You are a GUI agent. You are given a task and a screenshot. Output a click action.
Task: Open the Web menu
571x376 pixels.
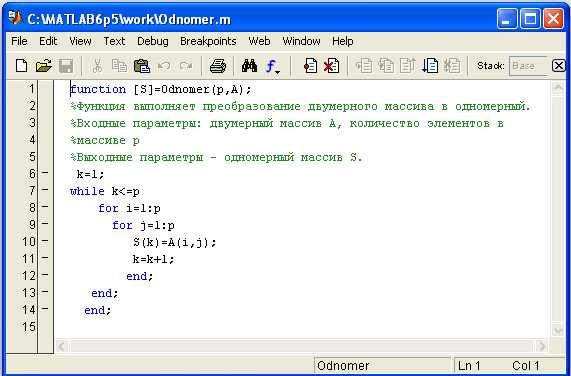[x=259, y=41]
